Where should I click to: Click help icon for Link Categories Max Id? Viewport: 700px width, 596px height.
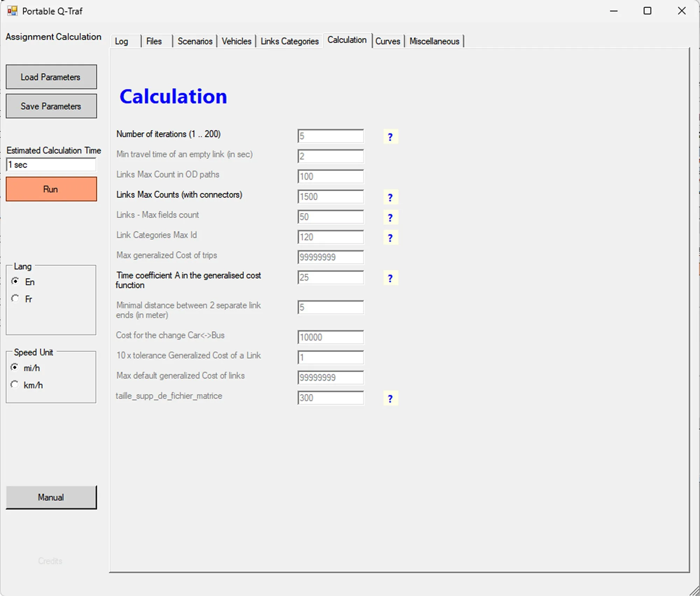pos(390,238)
